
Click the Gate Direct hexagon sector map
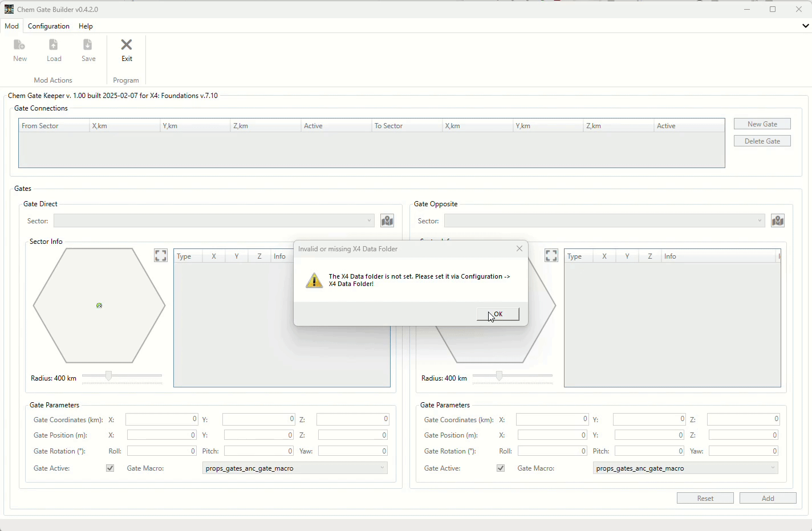click(x=99, y=305)
